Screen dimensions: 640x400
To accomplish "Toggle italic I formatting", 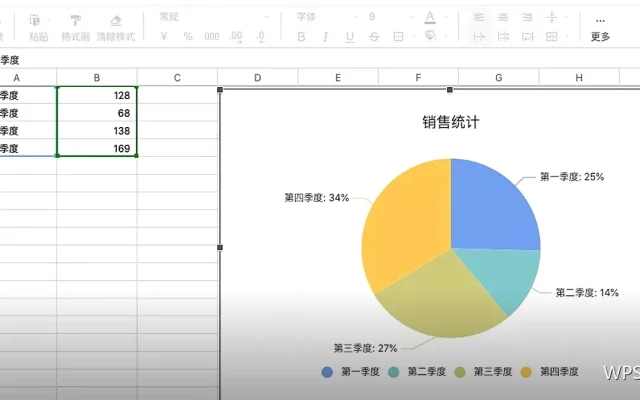I will tap(325, 37).
